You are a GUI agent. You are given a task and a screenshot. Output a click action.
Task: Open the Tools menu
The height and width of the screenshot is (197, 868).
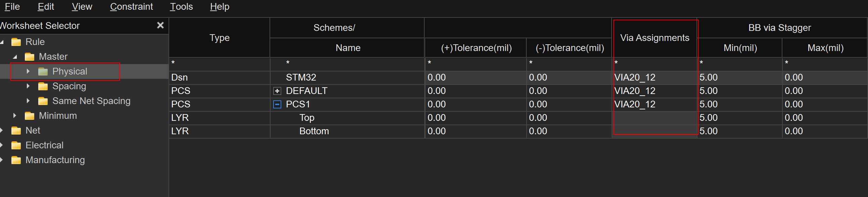181,7
